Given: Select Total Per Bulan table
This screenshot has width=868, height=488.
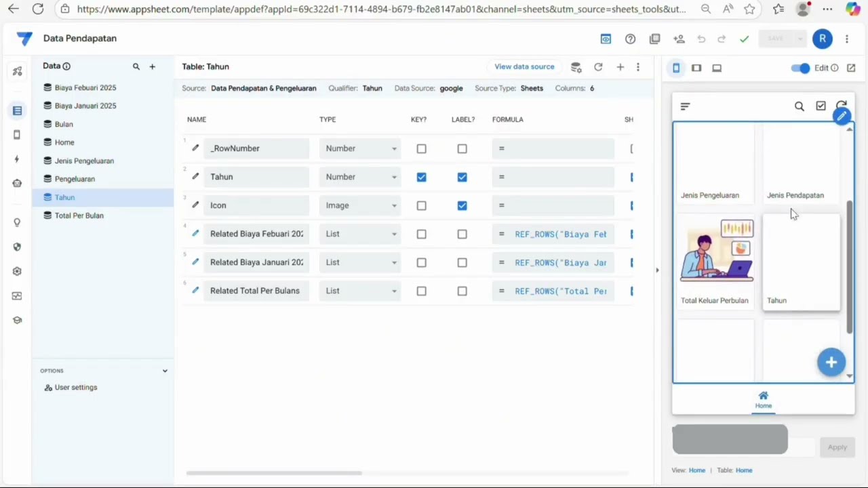Looking at the screenshot, I should (x=79, y=216).
